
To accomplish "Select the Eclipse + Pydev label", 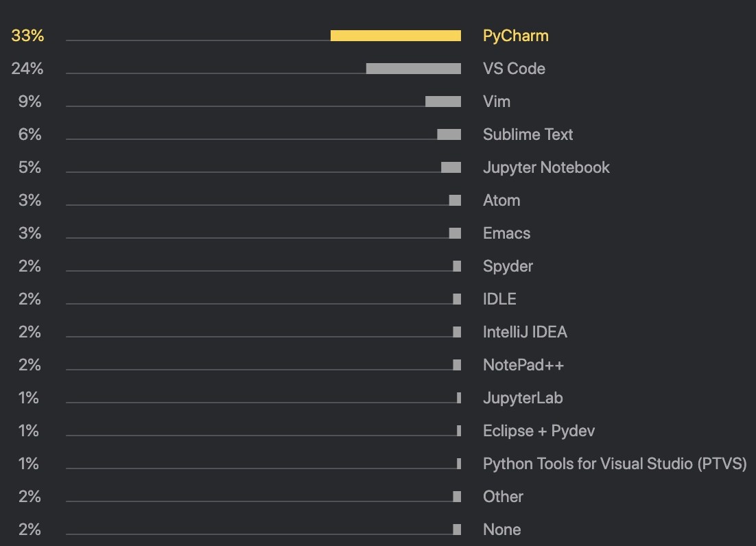I will pos(539,431).
